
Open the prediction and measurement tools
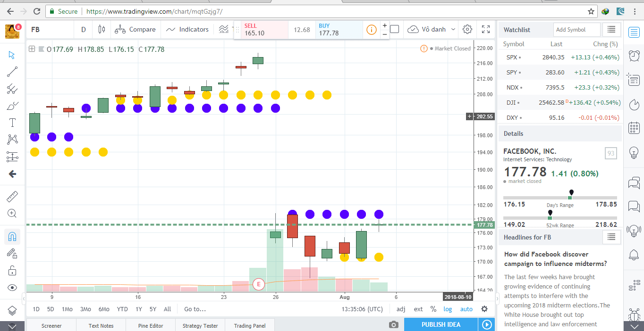click(x=12, y=157)
